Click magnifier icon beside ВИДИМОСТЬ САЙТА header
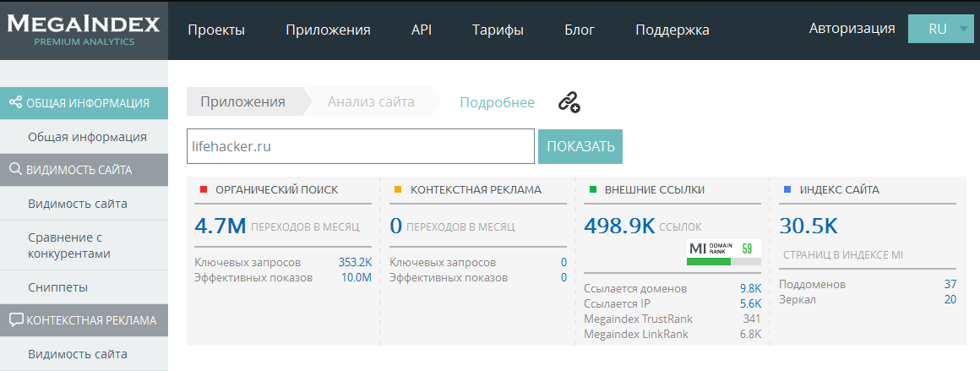 click(x=15, y=169)
